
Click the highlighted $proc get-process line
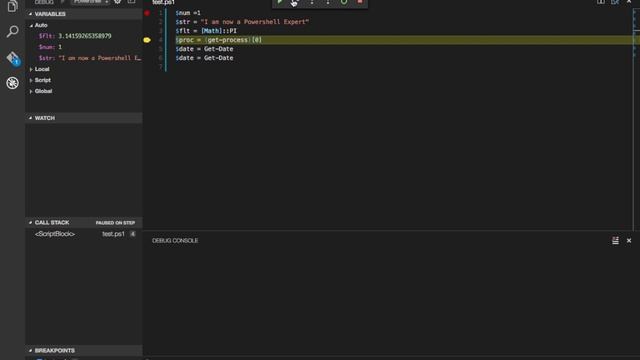(x=219, y=40)
